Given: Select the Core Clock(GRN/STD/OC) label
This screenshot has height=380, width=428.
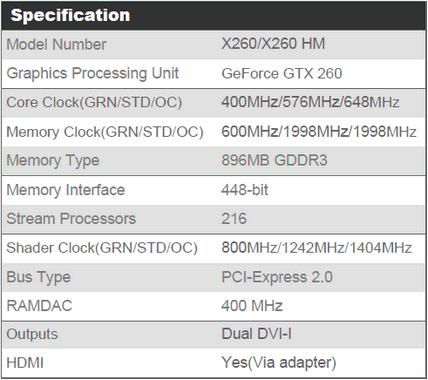Looking at the screenshot, I should [94, 102].
